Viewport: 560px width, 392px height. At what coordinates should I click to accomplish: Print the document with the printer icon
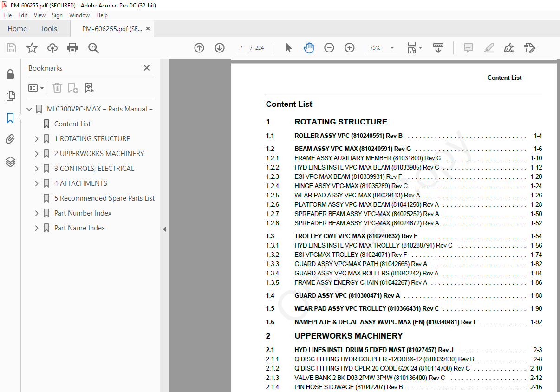tap(72, 48)
